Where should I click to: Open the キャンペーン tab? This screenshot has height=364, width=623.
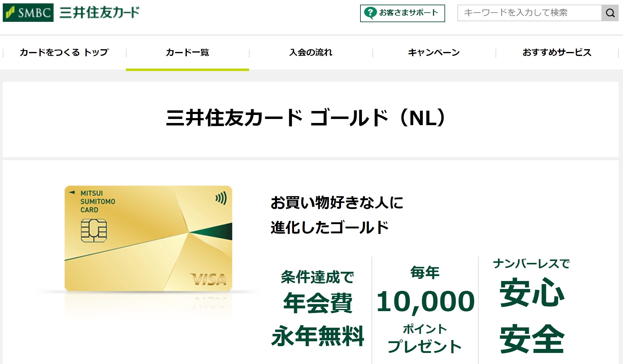pyautogui.click(x=434, y=53)
